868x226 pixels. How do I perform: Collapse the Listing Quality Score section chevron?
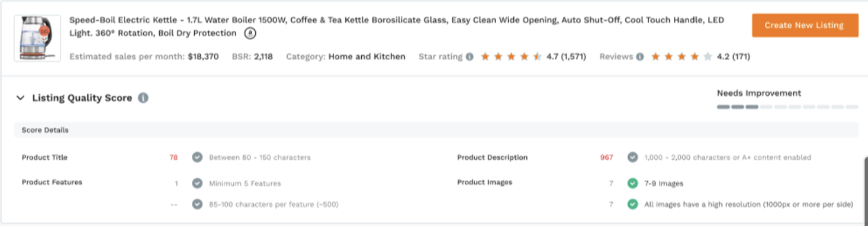(21, 98)
